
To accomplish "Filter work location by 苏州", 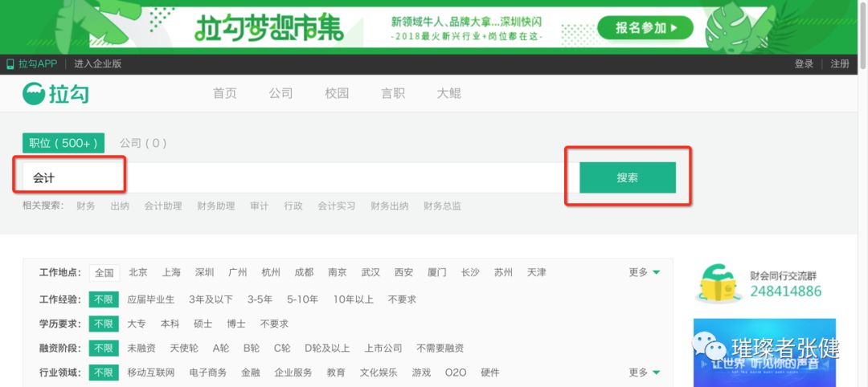I will [x=503, y=272].
